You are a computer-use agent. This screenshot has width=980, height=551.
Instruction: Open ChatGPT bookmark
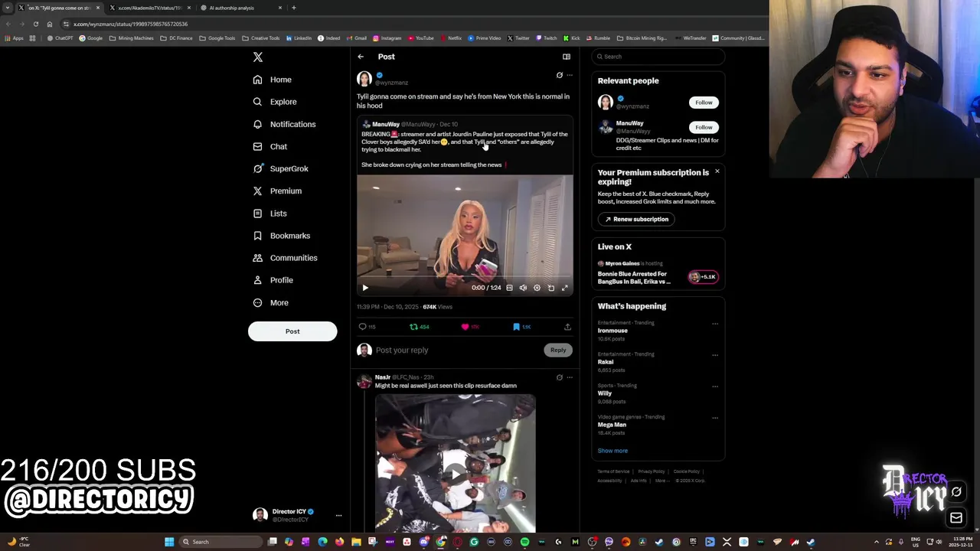coord(59,38)
